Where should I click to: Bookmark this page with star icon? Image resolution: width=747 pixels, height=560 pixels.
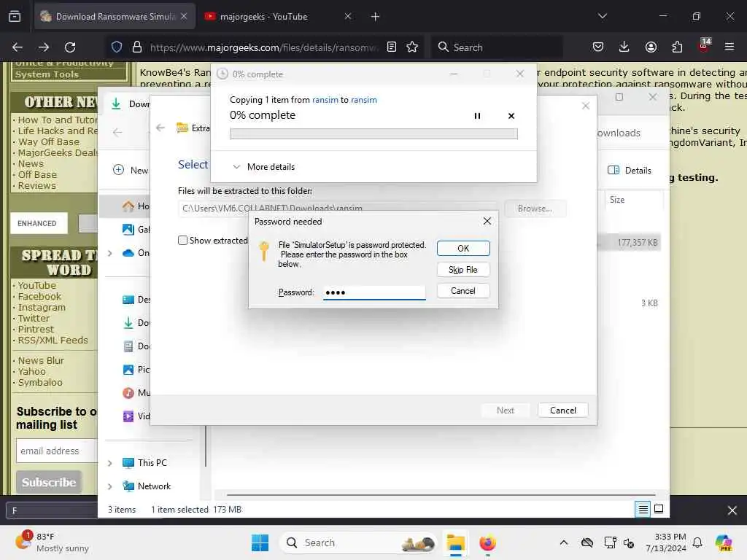(x=412, y=47)
